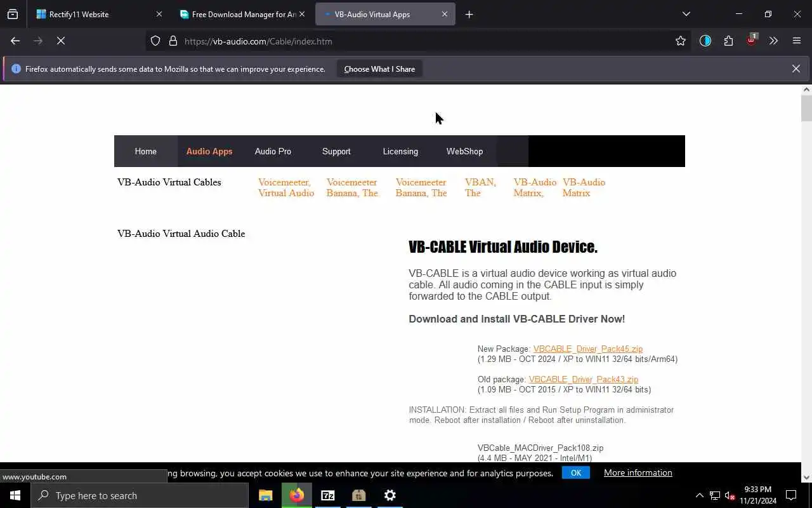Go back to previous page
The height and width of the screenshot is (508, 812).
coord(15,41)
